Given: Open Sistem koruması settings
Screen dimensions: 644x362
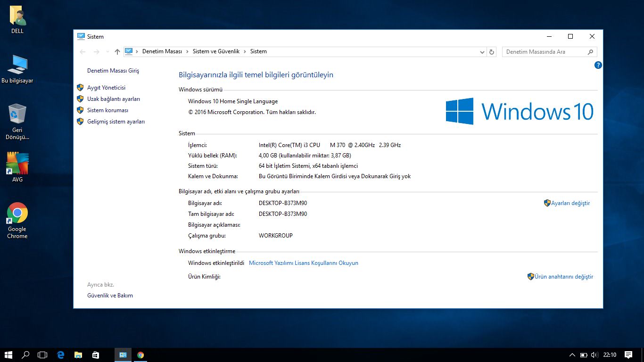Looking at the screenshot, I should click(x=107, y=110).
